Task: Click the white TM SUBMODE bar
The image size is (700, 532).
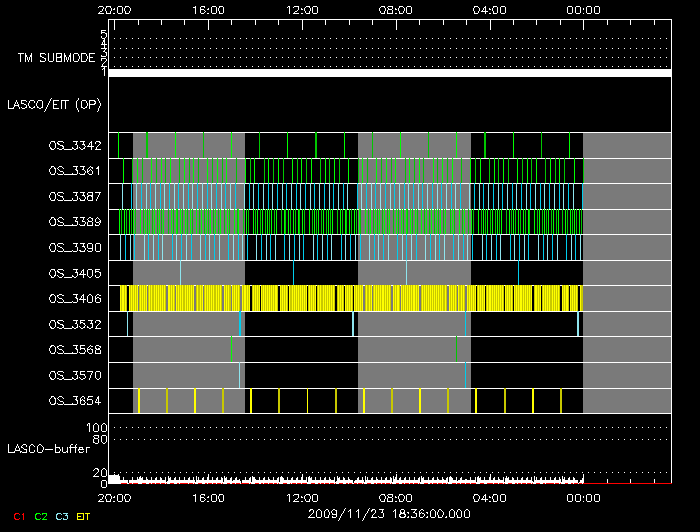Action: click(389, 73)
